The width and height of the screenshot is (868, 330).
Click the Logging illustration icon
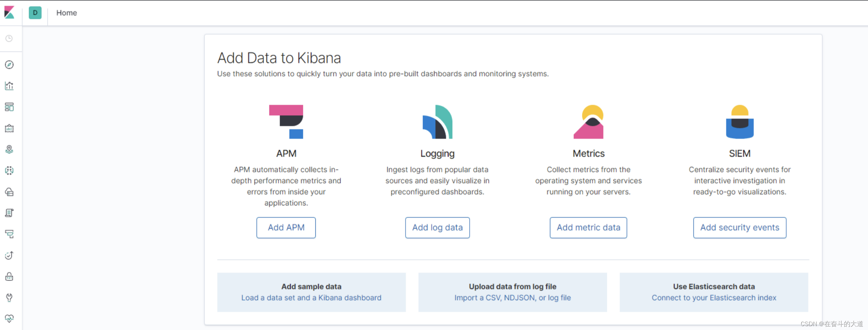click(437, 122)
